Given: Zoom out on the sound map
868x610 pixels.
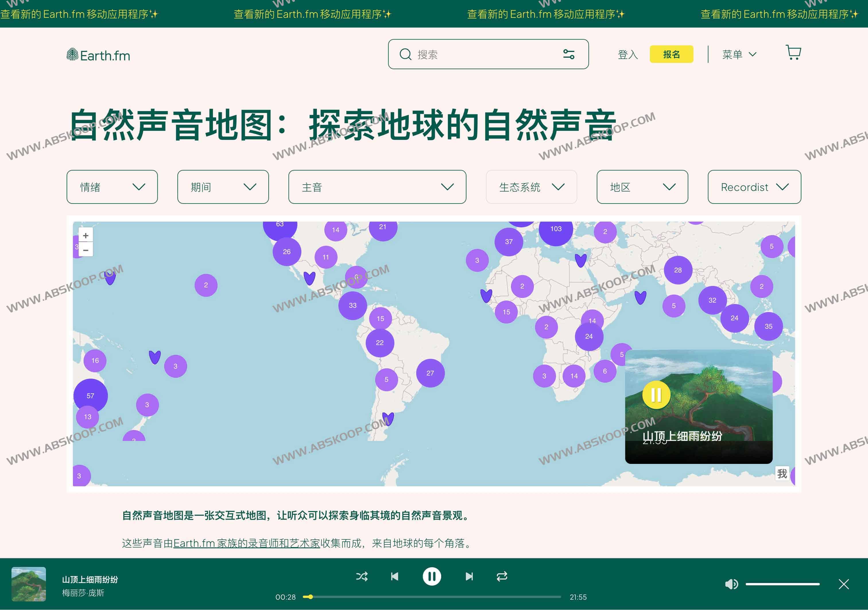Looking at the screenshot, I should [x=86, y=250].
